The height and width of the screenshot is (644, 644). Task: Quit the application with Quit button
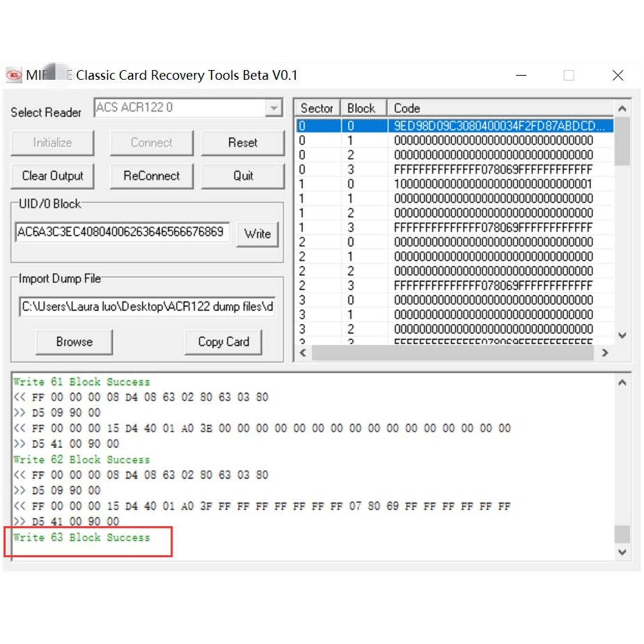click(243, 176)
